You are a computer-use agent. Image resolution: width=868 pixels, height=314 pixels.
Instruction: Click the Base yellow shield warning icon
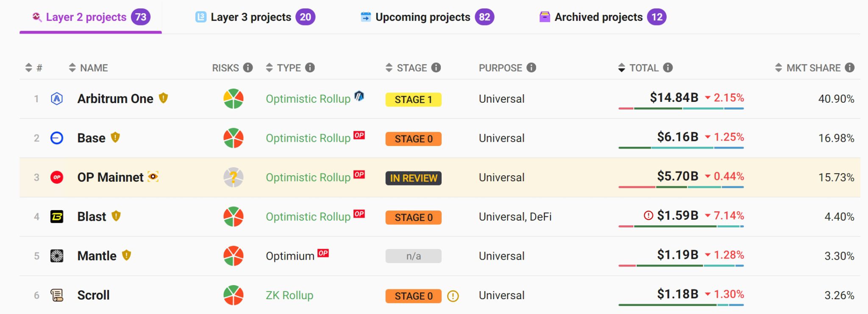(x=115, y=137)
